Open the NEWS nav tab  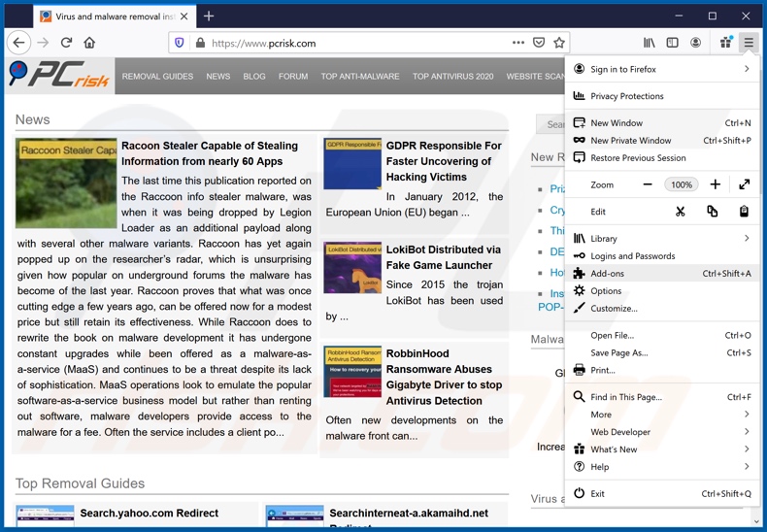[x=218, y=77]
